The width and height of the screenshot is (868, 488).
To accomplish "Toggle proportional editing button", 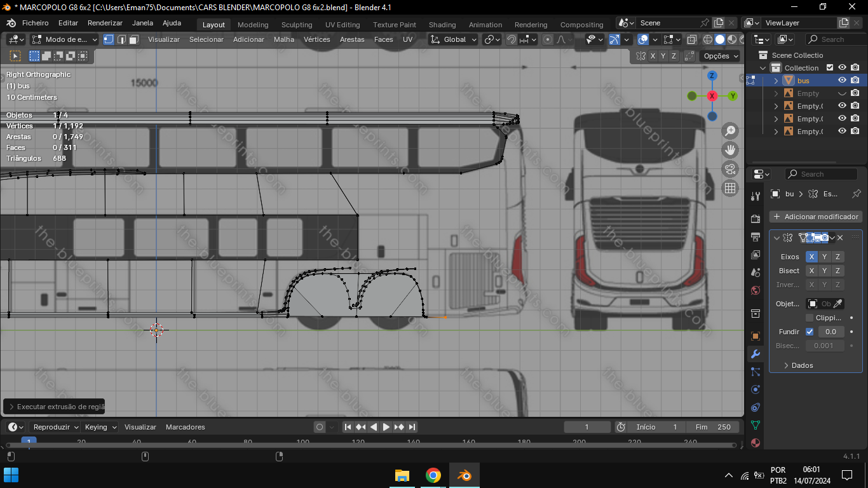I will [548, 39].
